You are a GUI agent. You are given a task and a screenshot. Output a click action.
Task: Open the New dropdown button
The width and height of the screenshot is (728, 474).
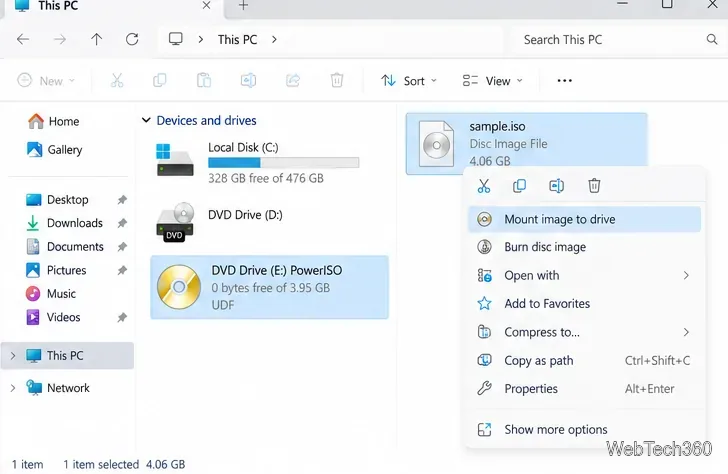[x=46, y=81]
